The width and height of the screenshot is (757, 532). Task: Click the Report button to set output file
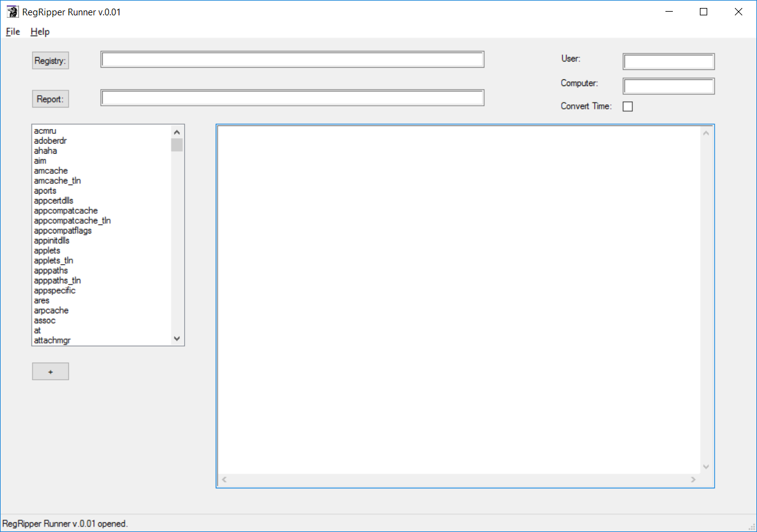pyautogui.click(x=50, y=98)
